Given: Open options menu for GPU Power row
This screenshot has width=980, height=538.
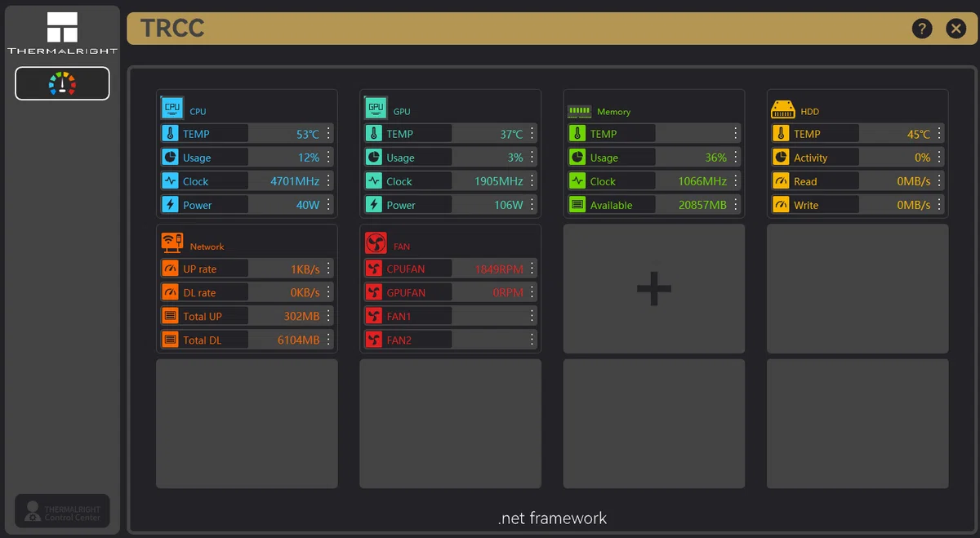Looking at the screenshot, I should [x=532, y=204].
